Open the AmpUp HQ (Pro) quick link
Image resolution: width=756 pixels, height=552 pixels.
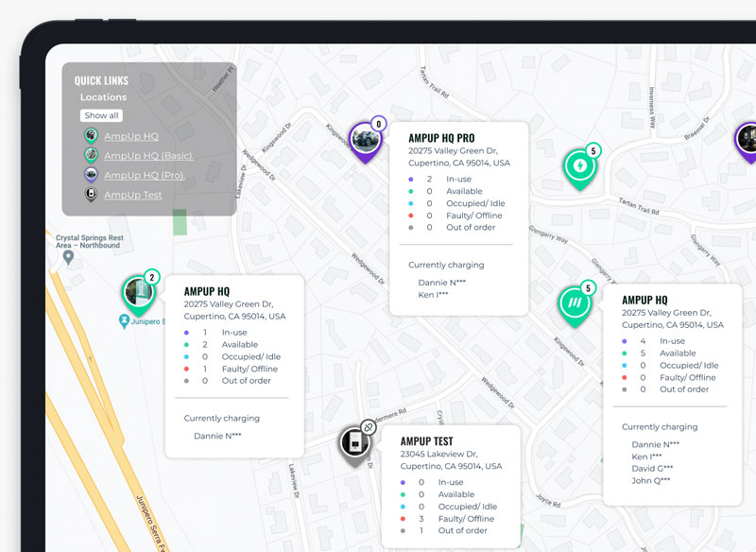[145, 176]
